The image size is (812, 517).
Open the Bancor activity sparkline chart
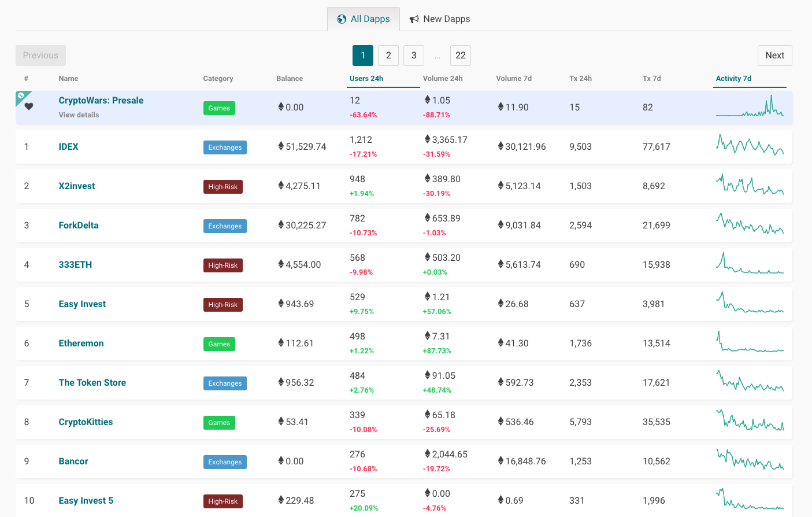(750, 459)
